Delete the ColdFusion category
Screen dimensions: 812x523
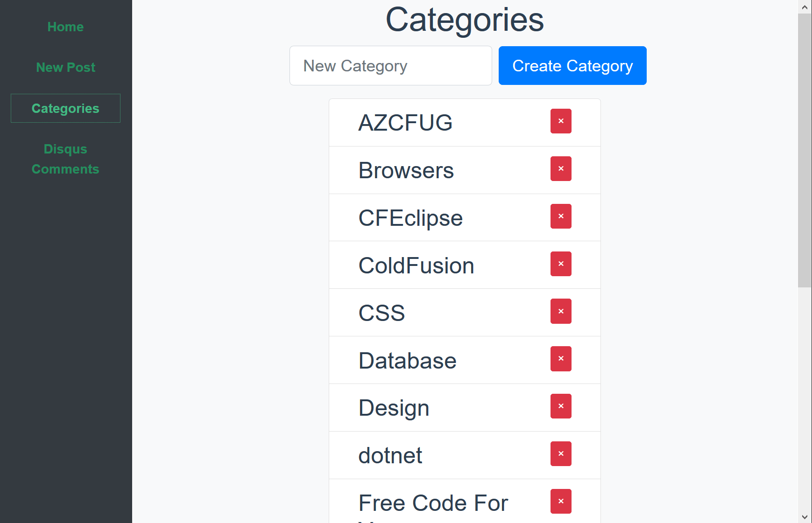[561, 264]
